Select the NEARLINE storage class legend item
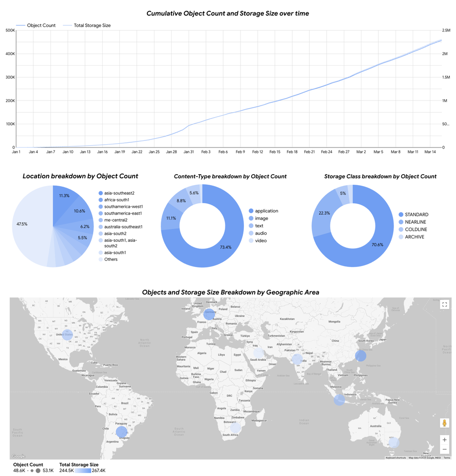Viewport: 456px width, 476px height. coord(415,222)
